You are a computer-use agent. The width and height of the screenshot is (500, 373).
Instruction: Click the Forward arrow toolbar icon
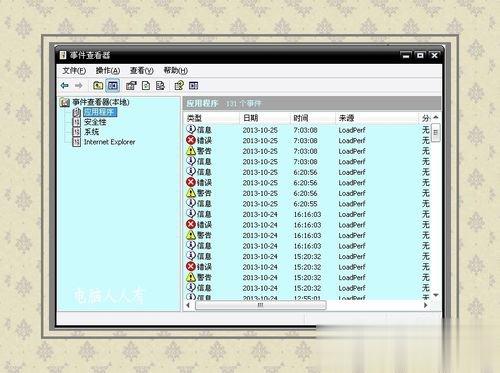[x=79, y=86]
